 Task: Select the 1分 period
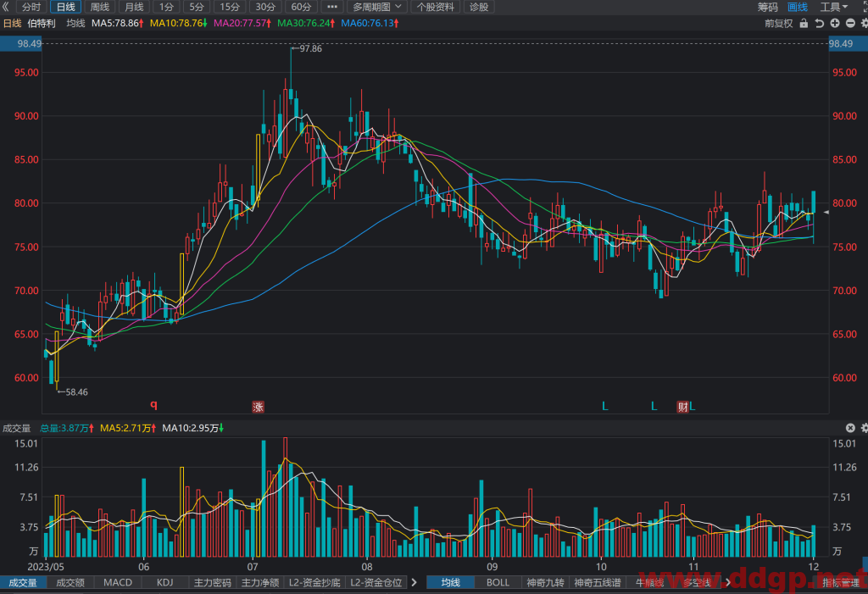pyautogui.click(x=167, y=7)
